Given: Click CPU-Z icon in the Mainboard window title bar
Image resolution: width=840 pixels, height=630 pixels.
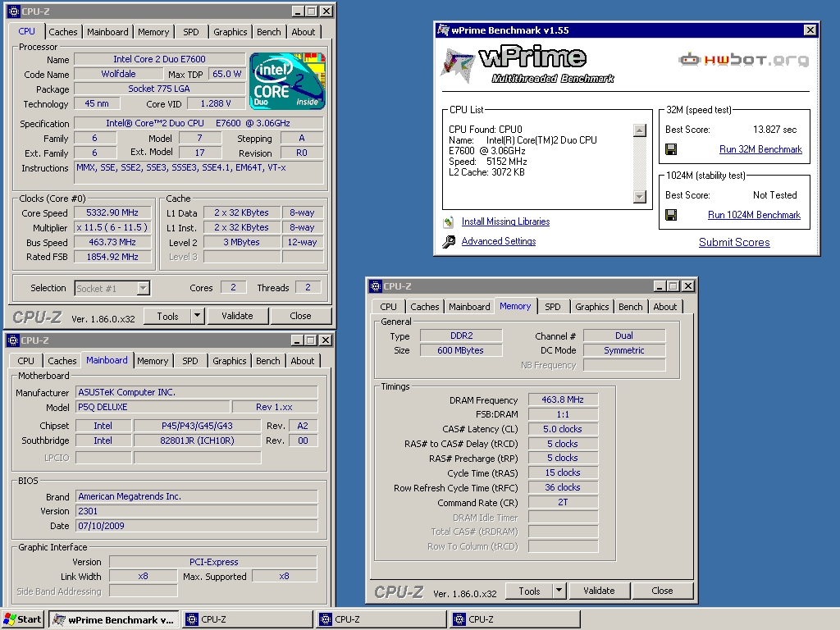Looking at the screenshot, I should coord(13,340).
